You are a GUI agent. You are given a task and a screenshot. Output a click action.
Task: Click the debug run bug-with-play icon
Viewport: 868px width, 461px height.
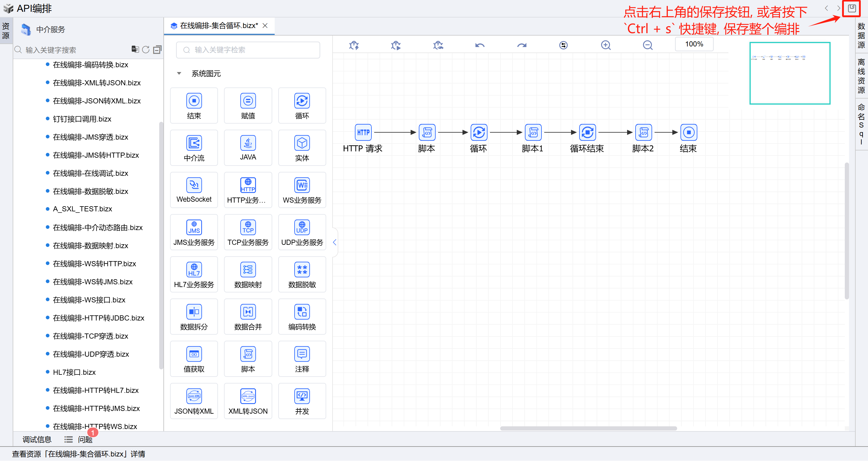tap(396, 45)
